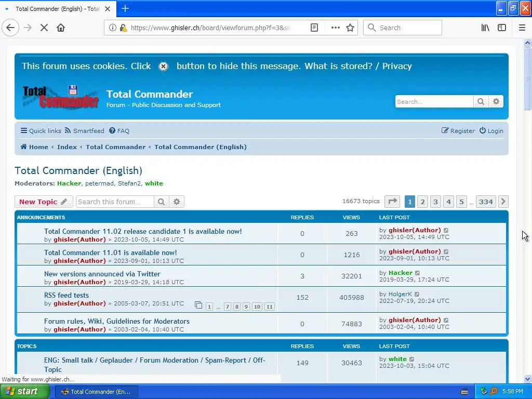Jump to last page 334
The image size is (532, 399).
coord(486,202)
